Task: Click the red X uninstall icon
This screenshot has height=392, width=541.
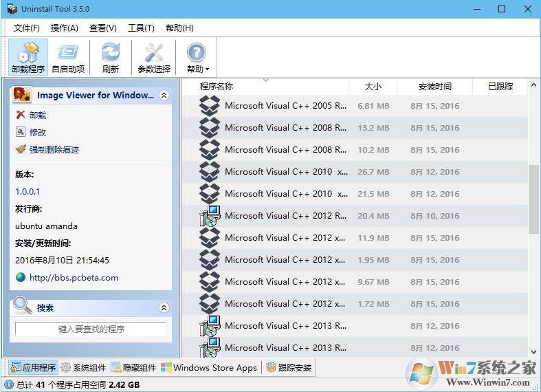Action: pyautogui.click(x=21, y=115)
